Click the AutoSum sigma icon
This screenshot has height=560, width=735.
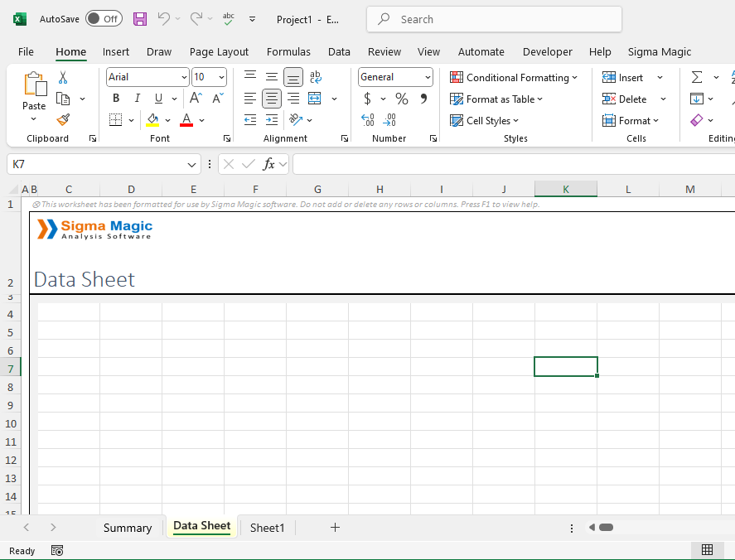tap(697, 77)
